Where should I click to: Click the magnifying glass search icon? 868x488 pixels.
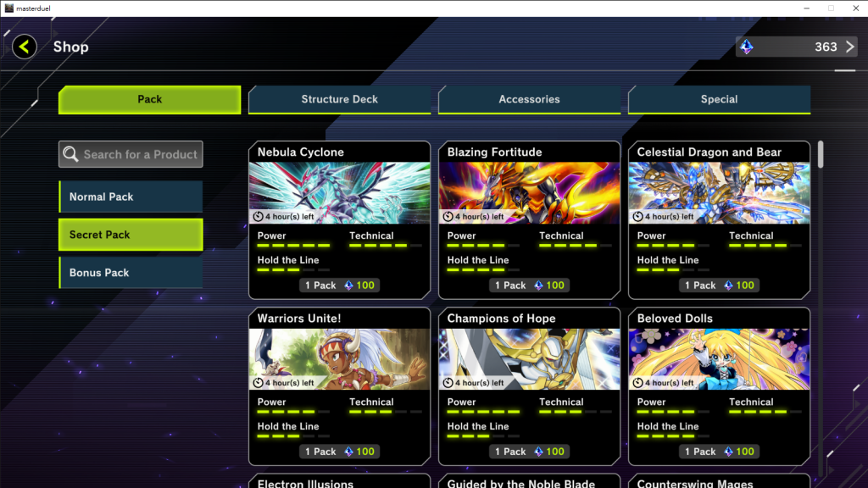coord(71,154)
